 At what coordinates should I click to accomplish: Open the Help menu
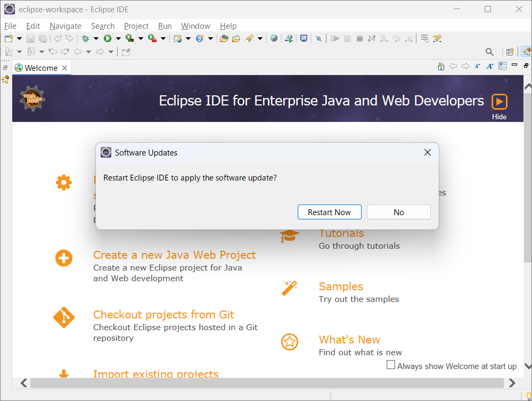228,26
